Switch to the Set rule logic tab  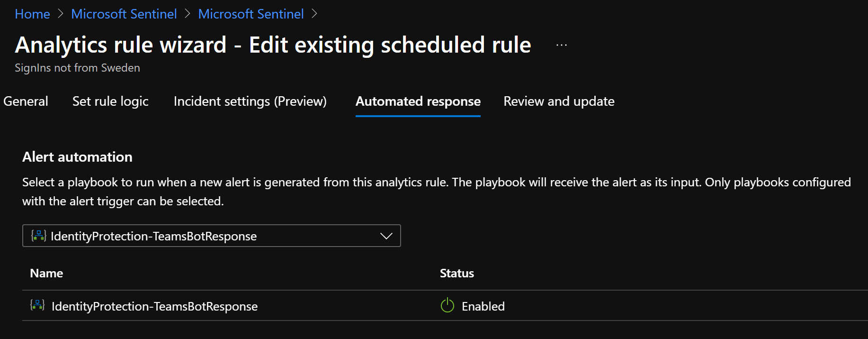(x=110, y=101)
